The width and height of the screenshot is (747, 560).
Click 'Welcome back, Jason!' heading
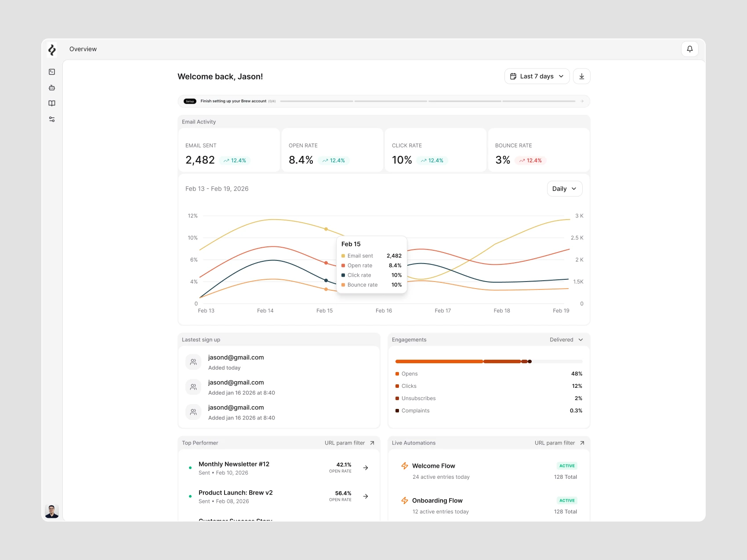[x=220, y=76]
